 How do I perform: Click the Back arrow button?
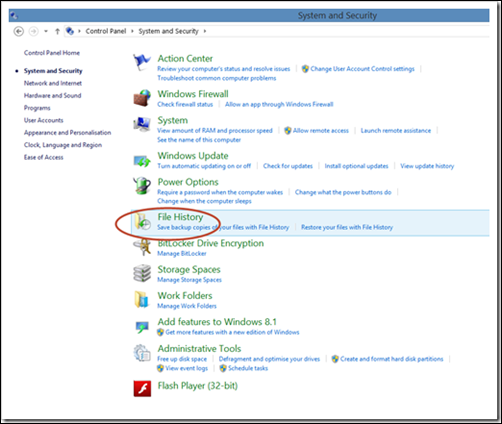pos(19,31)
